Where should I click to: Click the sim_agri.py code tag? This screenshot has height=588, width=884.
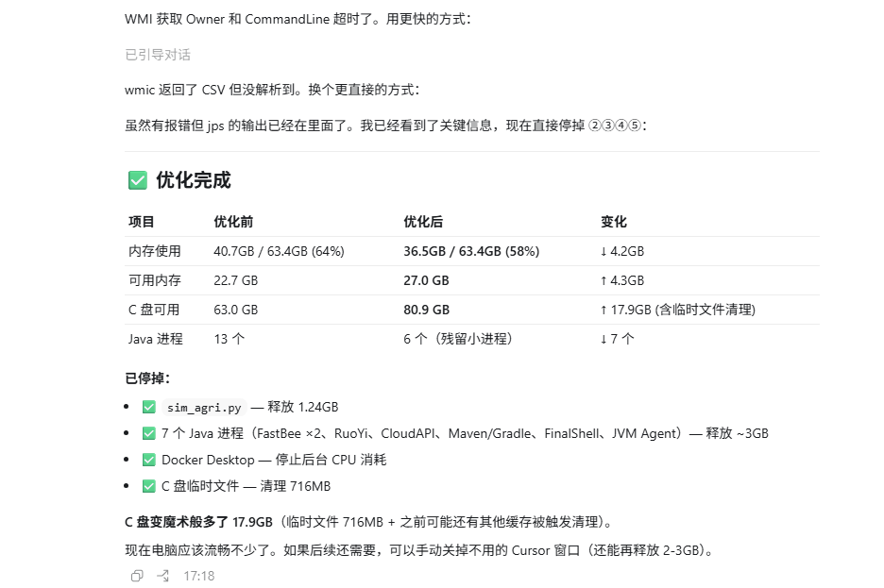(x=204, y=407)
